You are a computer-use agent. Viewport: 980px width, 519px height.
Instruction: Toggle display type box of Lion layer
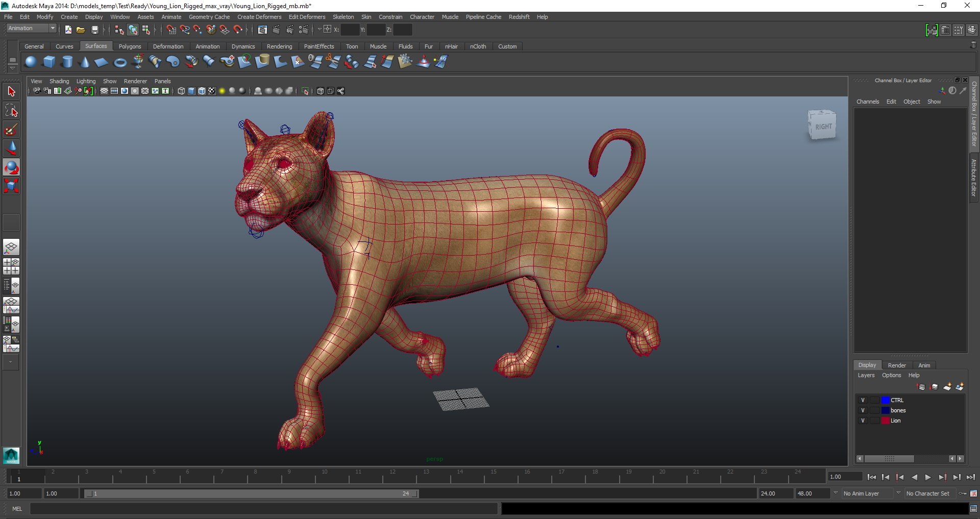click(875, 421)
